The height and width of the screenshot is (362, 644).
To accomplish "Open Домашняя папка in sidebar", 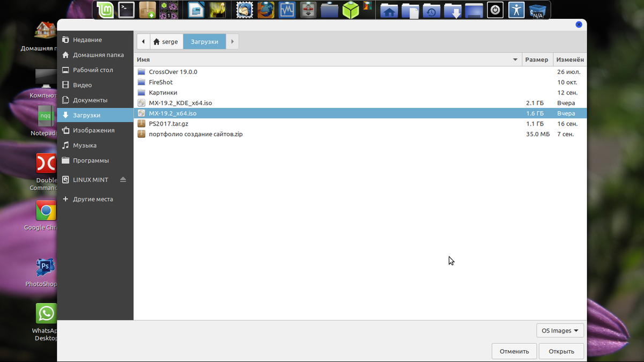I will (x=95, y=55).
